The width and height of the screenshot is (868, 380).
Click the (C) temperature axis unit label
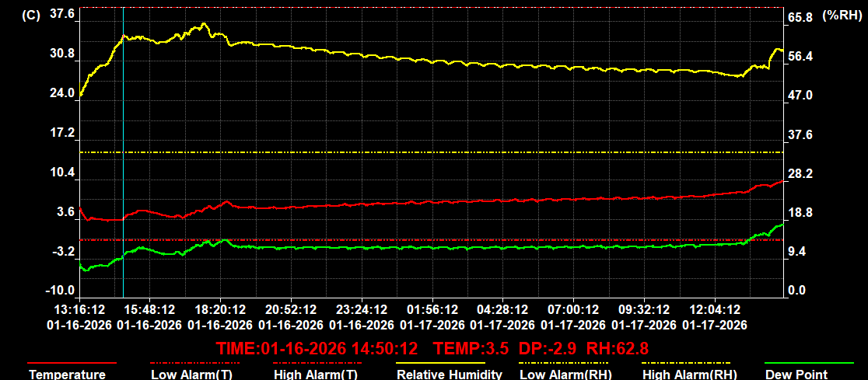[31, 15]
